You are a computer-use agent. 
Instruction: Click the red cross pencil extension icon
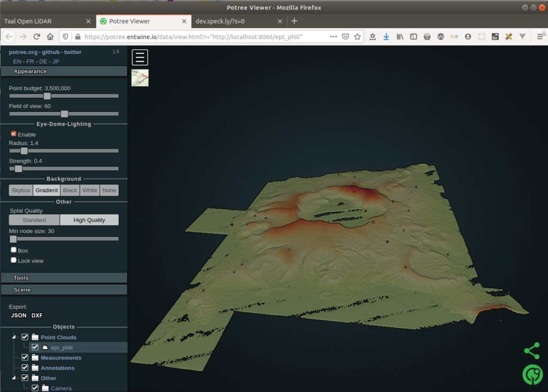click(509, 37)
